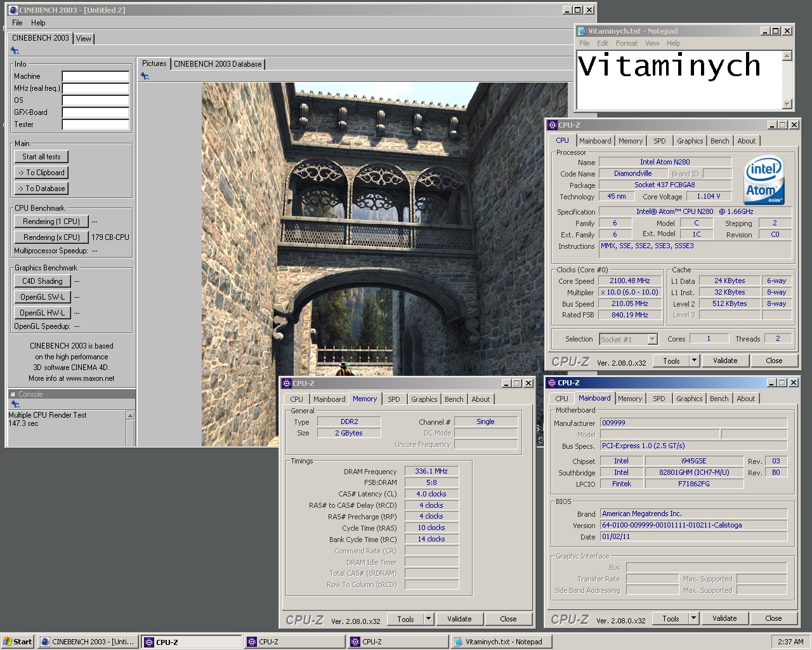Screen dimensions: 812x650
Task: Click Close in CPU-Z Memory window
Action: click(x=508, y=619)
